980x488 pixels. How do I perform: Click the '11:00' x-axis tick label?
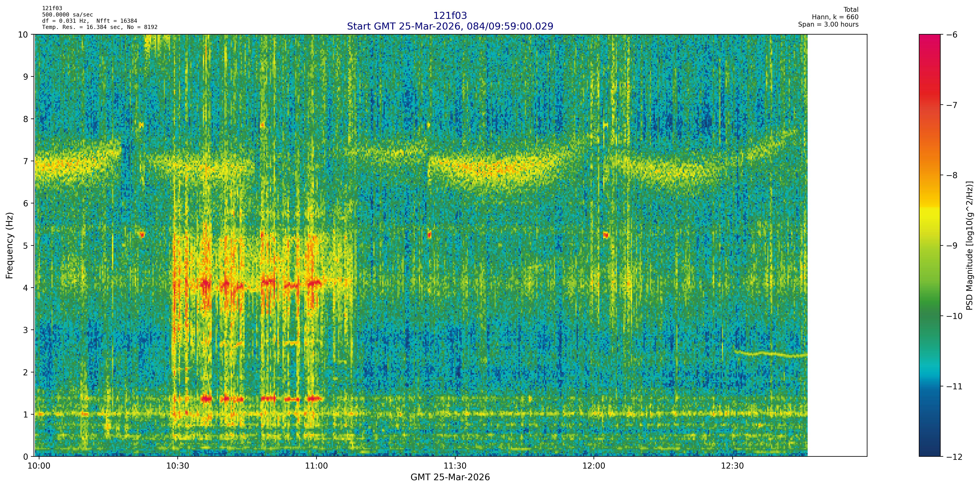coord(316,466)
